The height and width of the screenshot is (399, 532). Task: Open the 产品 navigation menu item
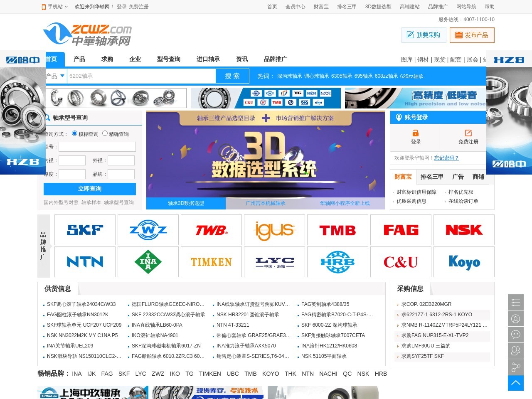[x=79, y=59]
